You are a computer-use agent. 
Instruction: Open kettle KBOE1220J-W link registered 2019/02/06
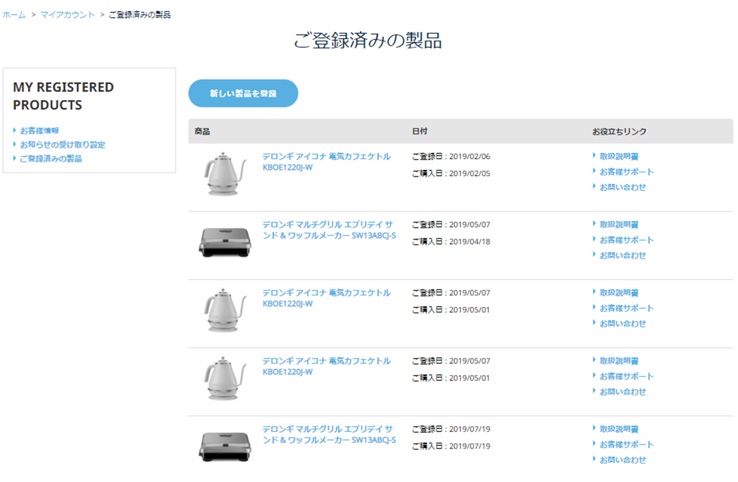click(x=326, y=161)
